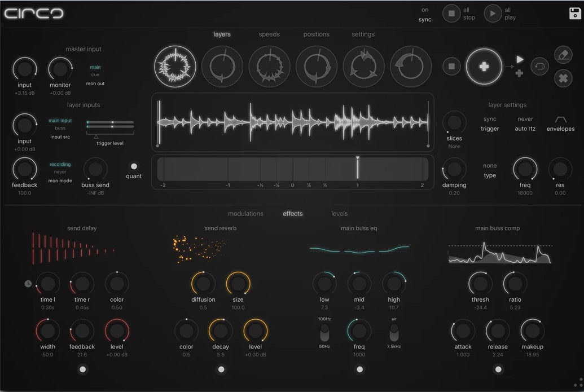Open the levels tab
The image size is (584, 392).
[339, 214]
